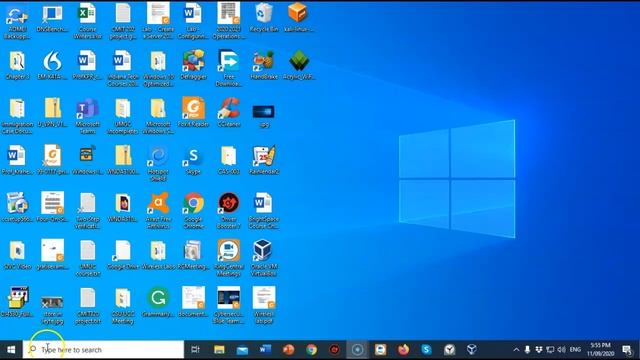The width and height of the screenshot is (640, 360).
Task: Open the Wireless Labs folder
Action: [158, 255]
